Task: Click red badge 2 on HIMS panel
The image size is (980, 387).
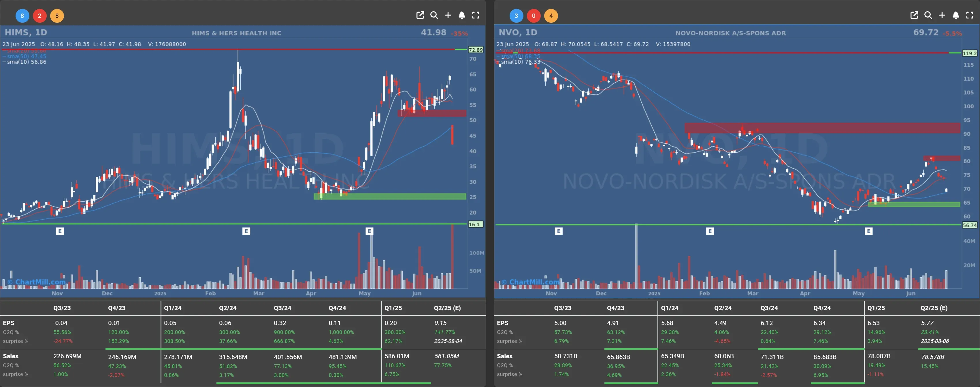Action: [39, 16]
